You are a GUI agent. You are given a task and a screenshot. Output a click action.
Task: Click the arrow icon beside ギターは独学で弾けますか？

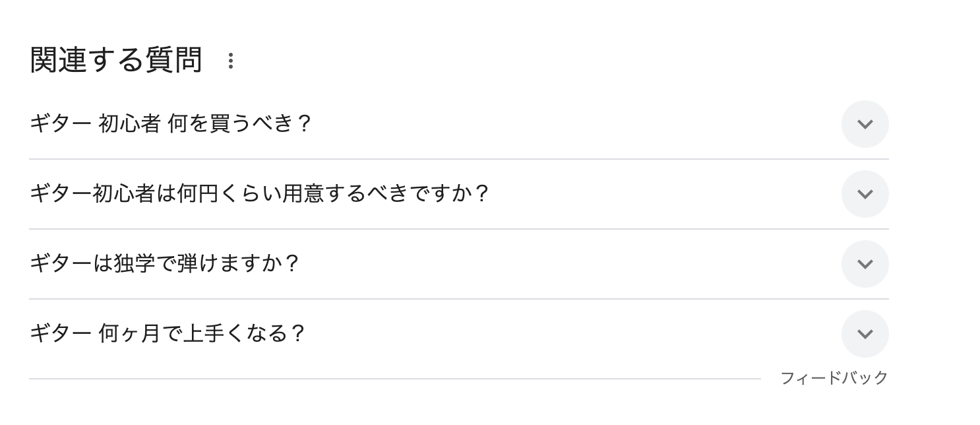point(865,264)
